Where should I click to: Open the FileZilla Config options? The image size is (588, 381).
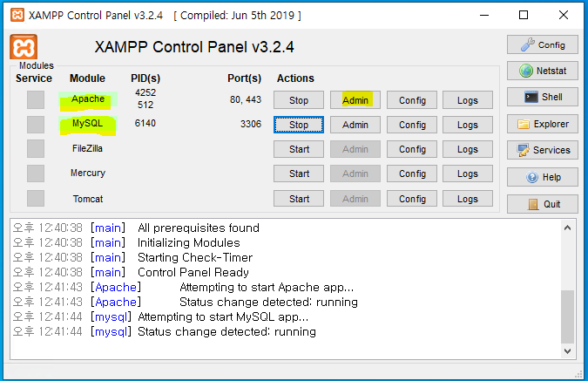[x=412, y=149]
